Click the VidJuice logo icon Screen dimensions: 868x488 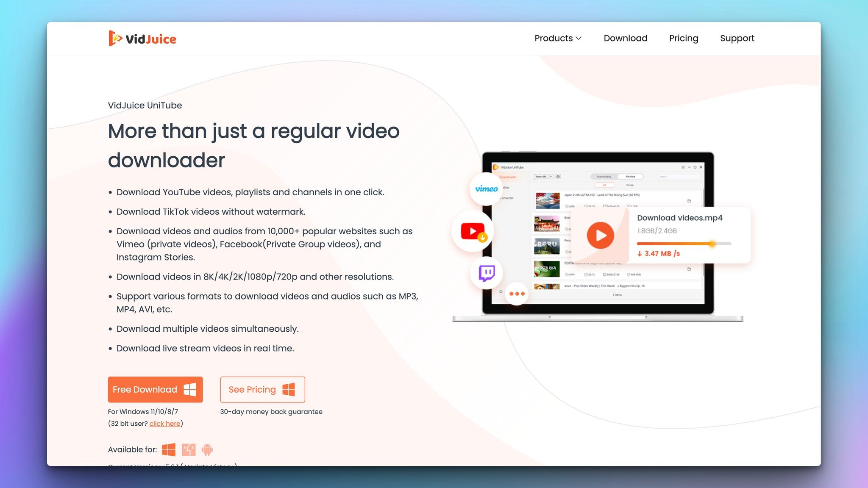[114, 39]
